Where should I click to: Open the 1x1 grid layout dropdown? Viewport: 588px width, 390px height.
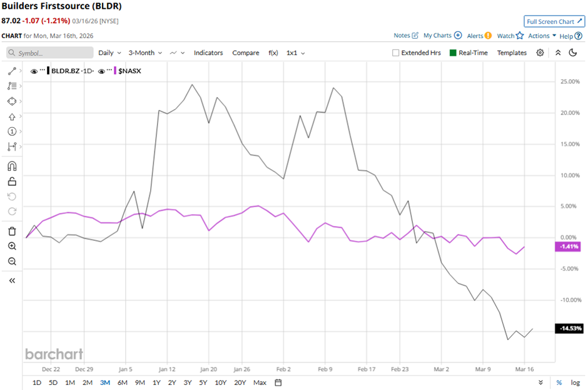coord(295,53)
